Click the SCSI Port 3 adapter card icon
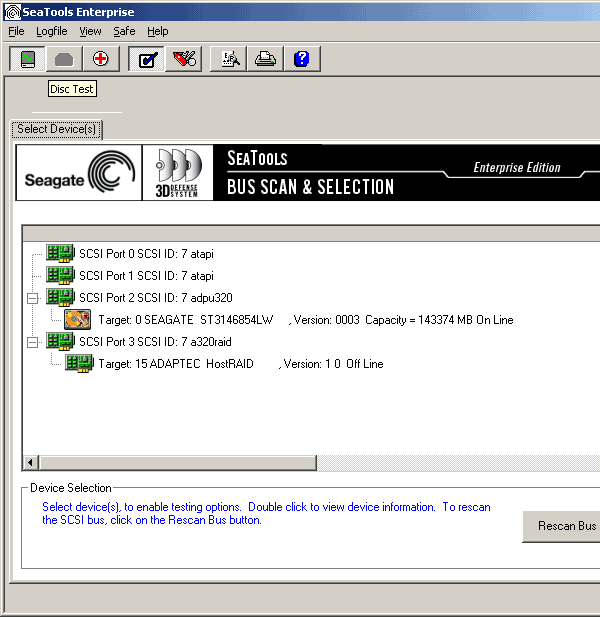Viewport: 600px width, 617px height. [x=60, y=342]
